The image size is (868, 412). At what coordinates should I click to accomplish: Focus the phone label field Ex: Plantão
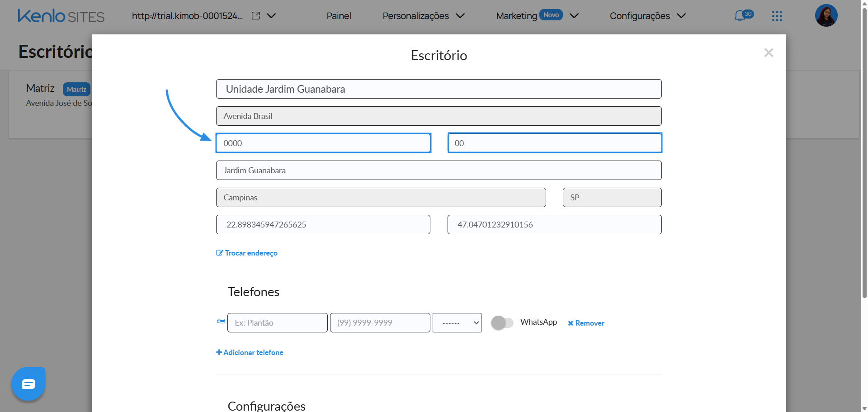point(277,323)
